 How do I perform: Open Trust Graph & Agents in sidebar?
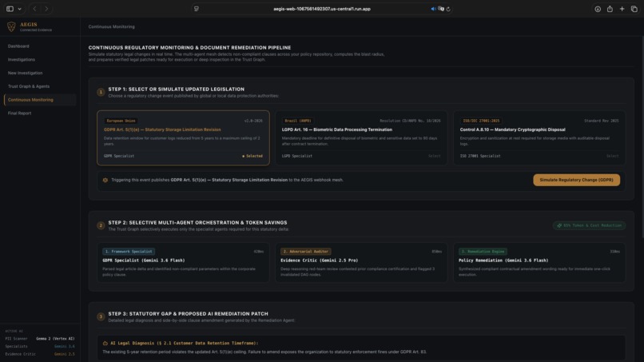pyautogui.click(x=29, y=86)
